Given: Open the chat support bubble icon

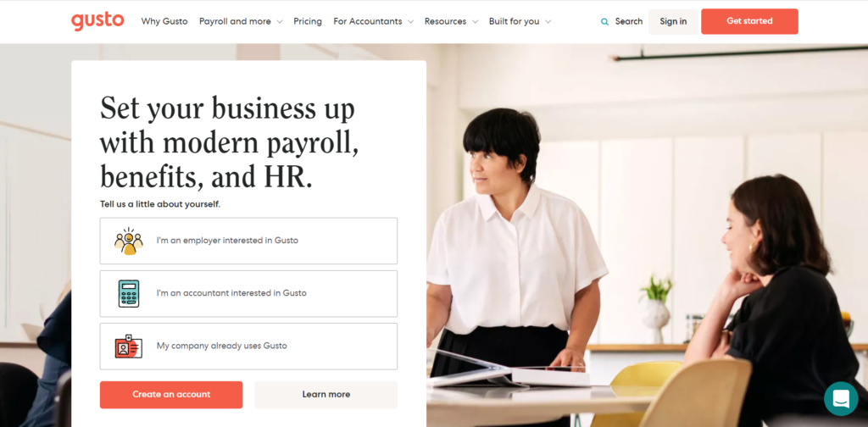Looking at the screenshot, I should pyautogui.click(x=841, y=399).
